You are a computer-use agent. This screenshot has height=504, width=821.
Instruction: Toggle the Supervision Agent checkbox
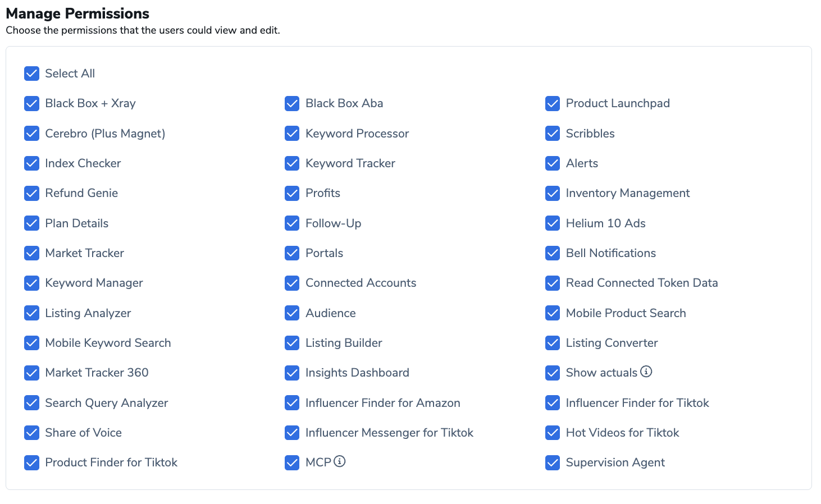(553, 462)
